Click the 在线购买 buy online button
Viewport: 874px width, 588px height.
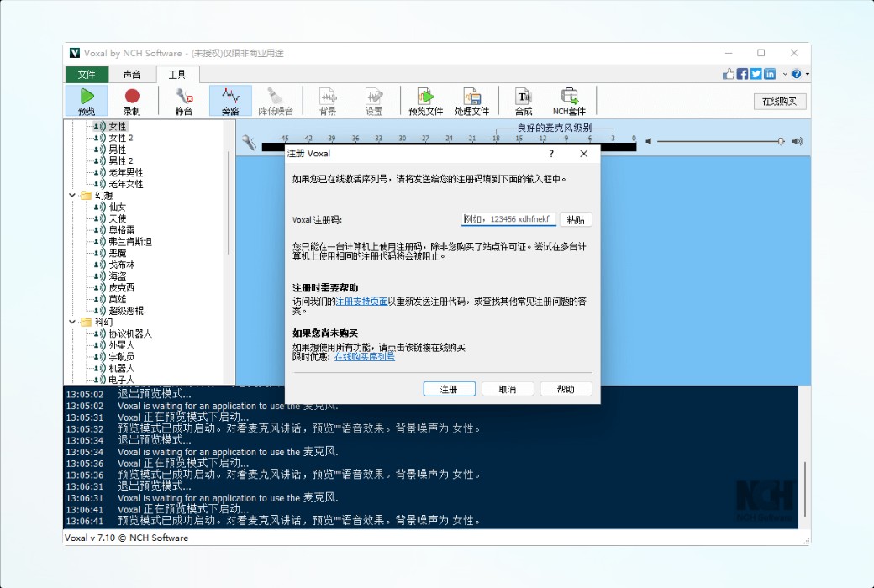coord(779,101)
